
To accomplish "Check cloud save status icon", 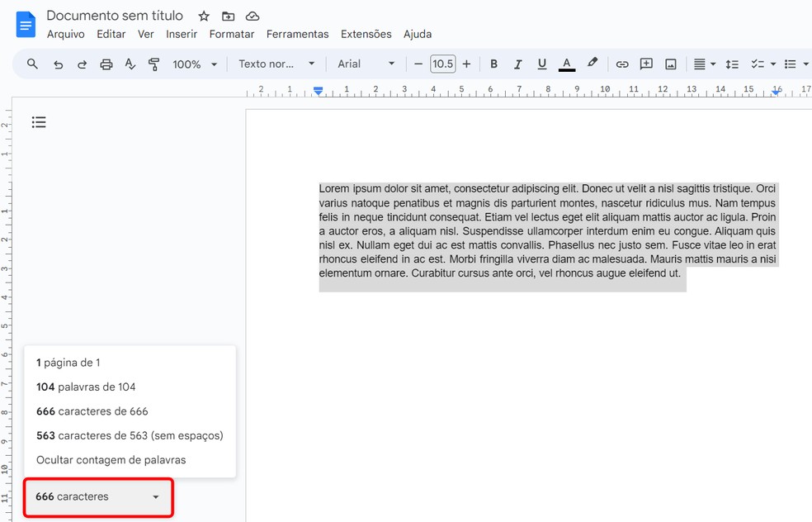I will click(x=253, y=16).
